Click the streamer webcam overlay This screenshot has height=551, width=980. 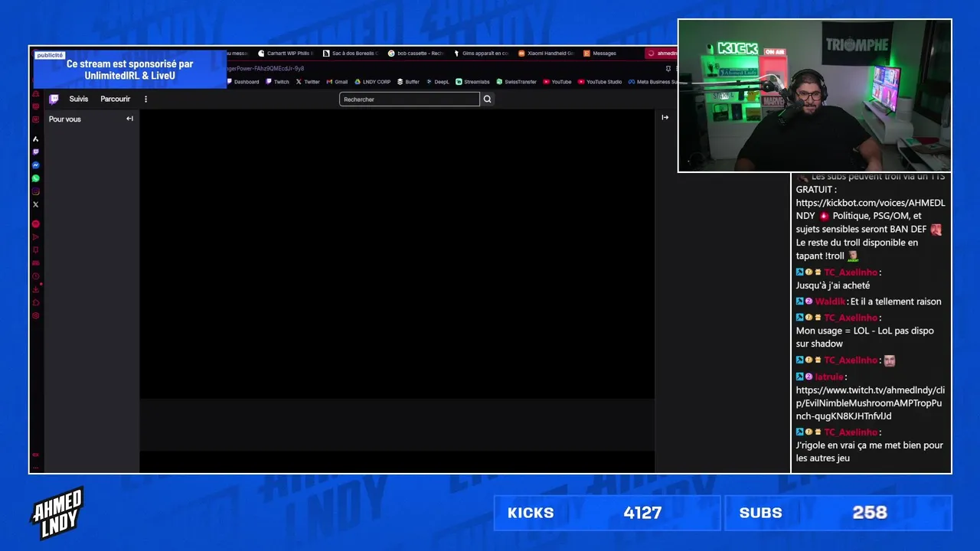815,96
